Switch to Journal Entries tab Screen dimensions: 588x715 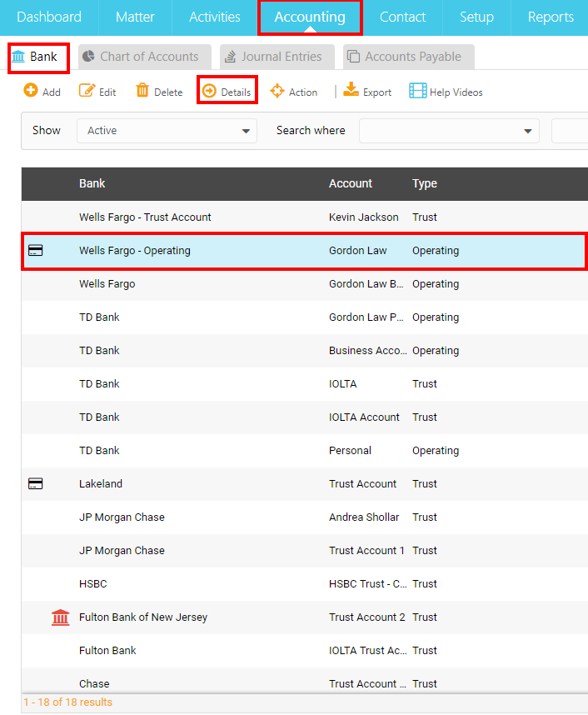tap(277, 57)
